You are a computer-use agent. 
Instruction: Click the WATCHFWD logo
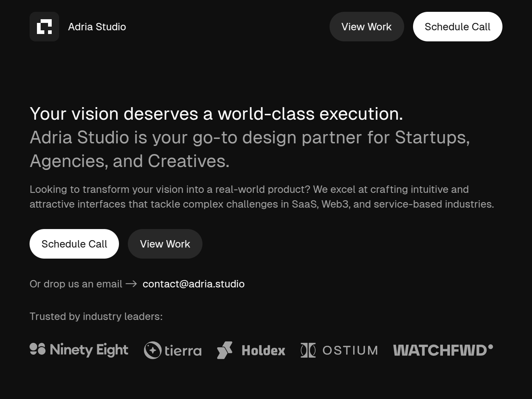[443, 350]
